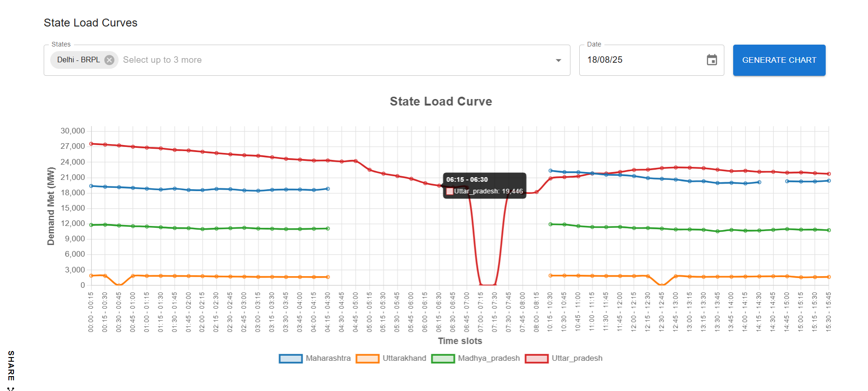Click Maharashtra point at 10:15 - 10:30
The height and width of the screenshot is (391, 868).
pyautogui.click(x=550, y=171)
